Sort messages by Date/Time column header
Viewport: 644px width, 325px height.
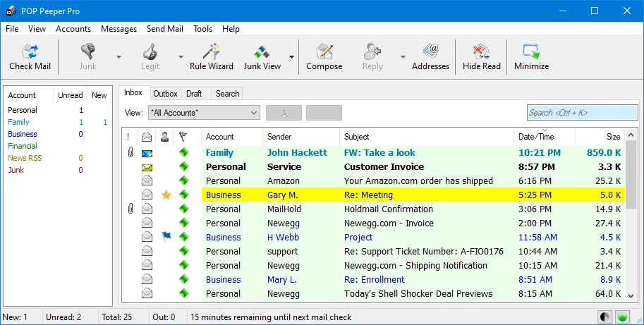click(545, 137)
